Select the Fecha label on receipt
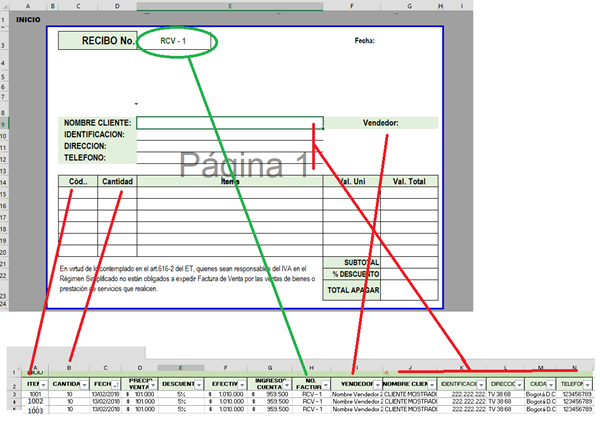This screenshot has height=424, width=600. [x=364, y=41]
